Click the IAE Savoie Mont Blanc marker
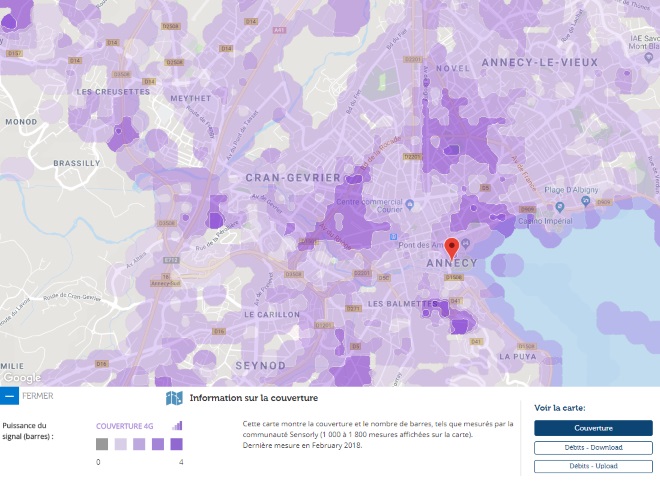This screenshot has height=487, width=660. (x=649, y=58)
